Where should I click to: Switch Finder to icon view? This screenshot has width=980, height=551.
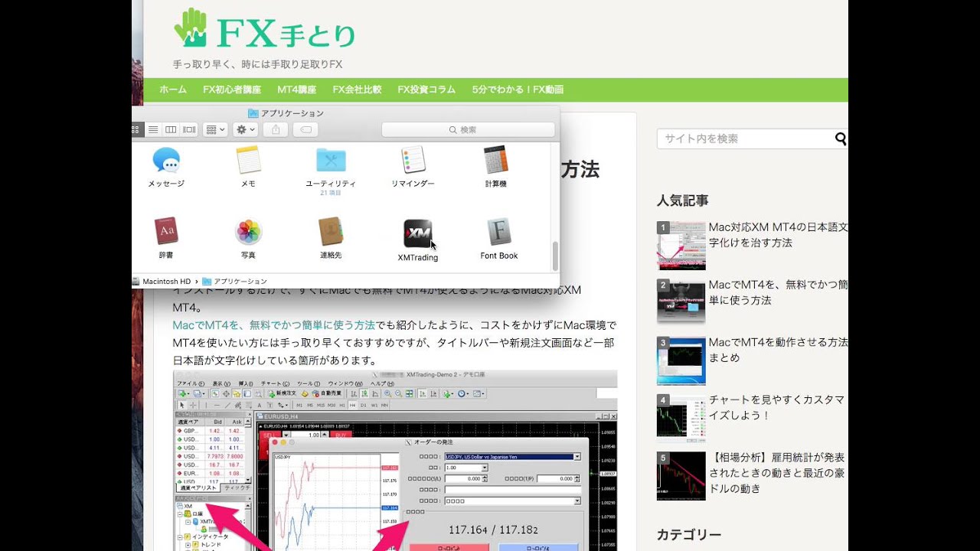click(x=136, y=130)
